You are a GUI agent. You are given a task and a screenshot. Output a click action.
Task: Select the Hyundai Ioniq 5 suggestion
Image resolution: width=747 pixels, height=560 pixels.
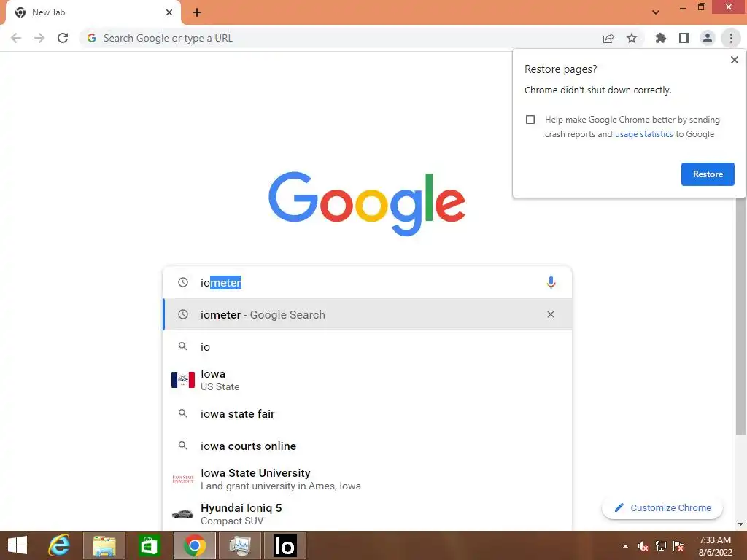[x=367, y=514]
